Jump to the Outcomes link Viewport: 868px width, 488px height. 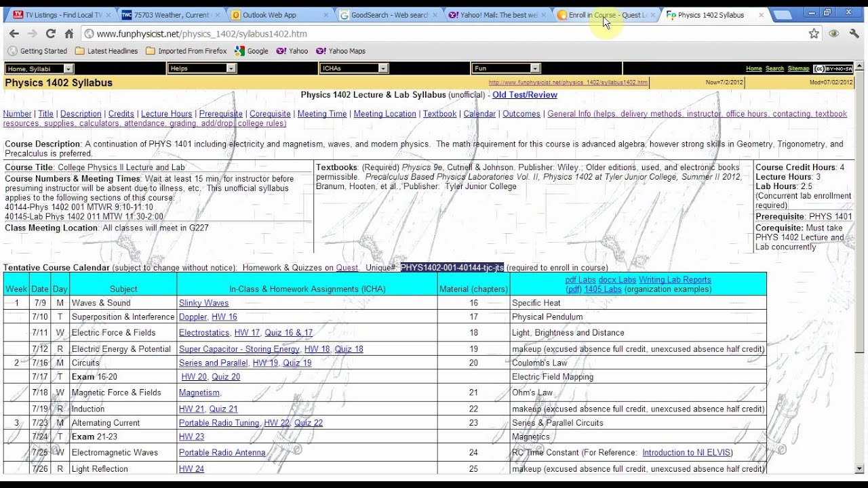521,114
